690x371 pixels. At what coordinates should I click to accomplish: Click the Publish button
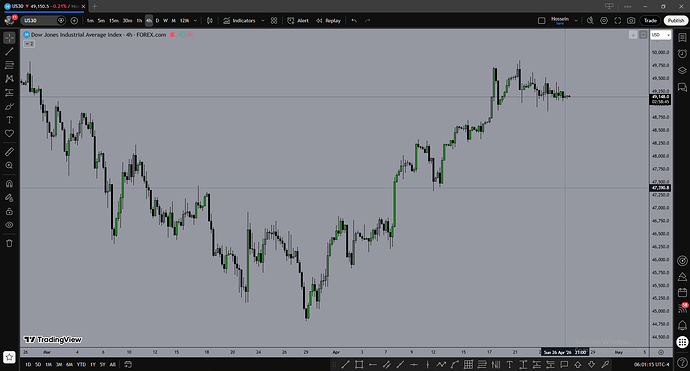click(676, 21)
